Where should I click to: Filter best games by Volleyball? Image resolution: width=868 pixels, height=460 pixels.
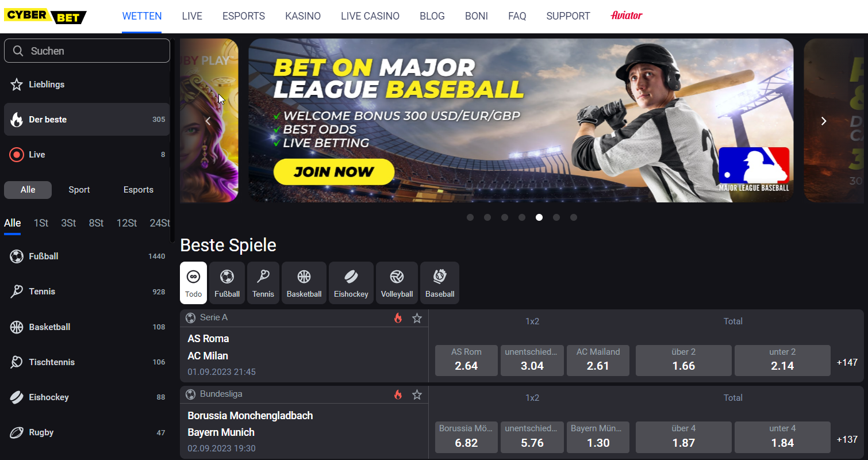click(397, 283)
